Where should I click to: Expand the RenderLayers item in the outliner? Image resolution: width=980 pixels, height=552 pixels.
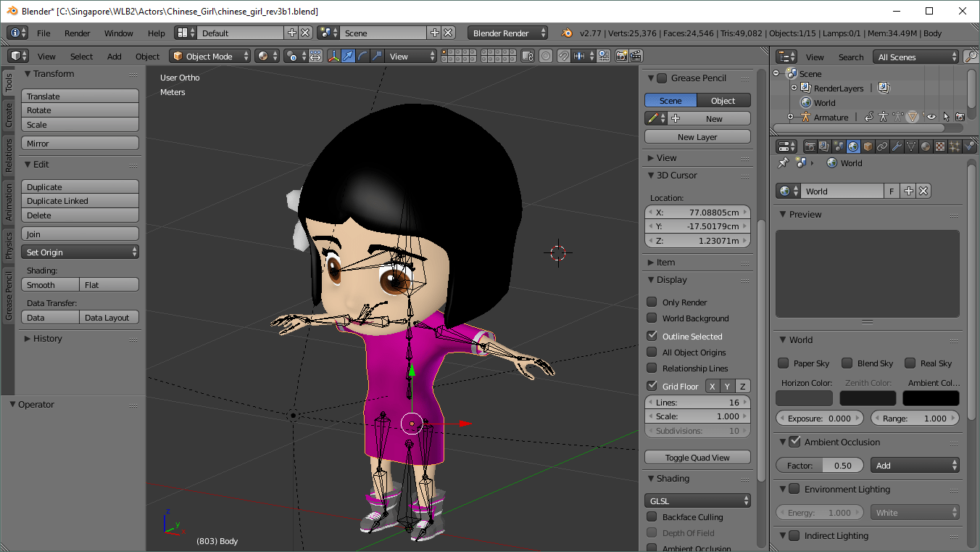(794, 87)
